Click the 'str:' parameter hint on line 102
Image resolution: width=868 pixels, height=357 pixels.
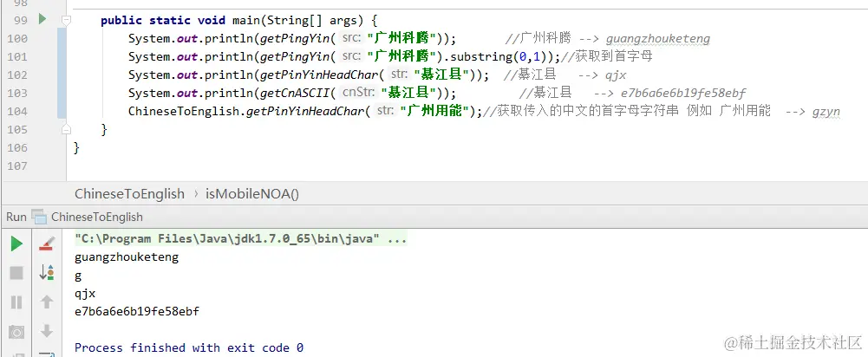click(x=400, y=74)
